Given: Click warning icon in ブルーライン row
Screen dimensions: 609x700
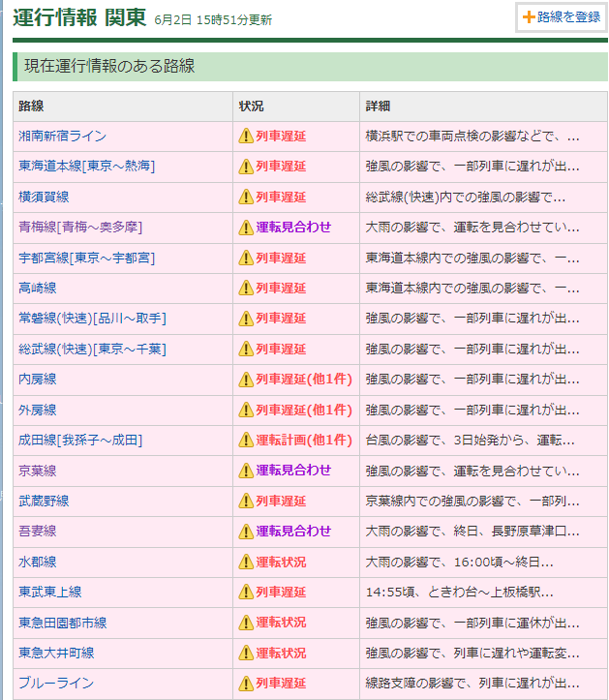Looking at the screenshot, I should (x=246, y=684).
